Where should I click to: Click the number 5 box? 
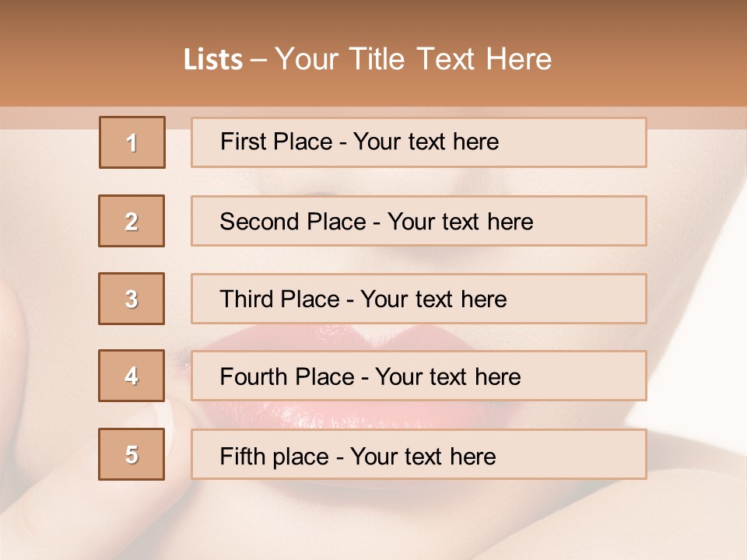132,454
